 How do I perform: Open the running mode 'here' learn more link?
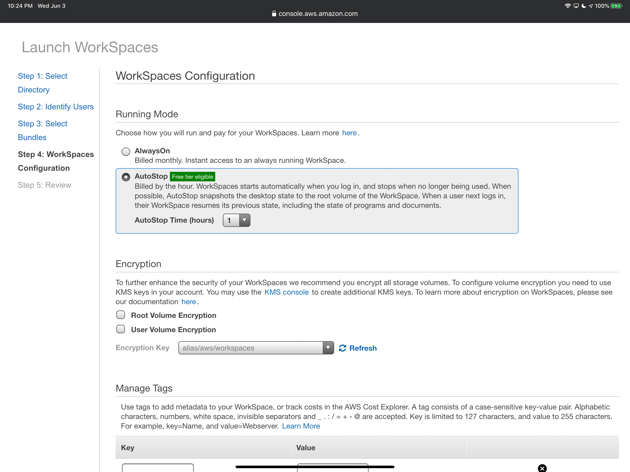[349, 133]
